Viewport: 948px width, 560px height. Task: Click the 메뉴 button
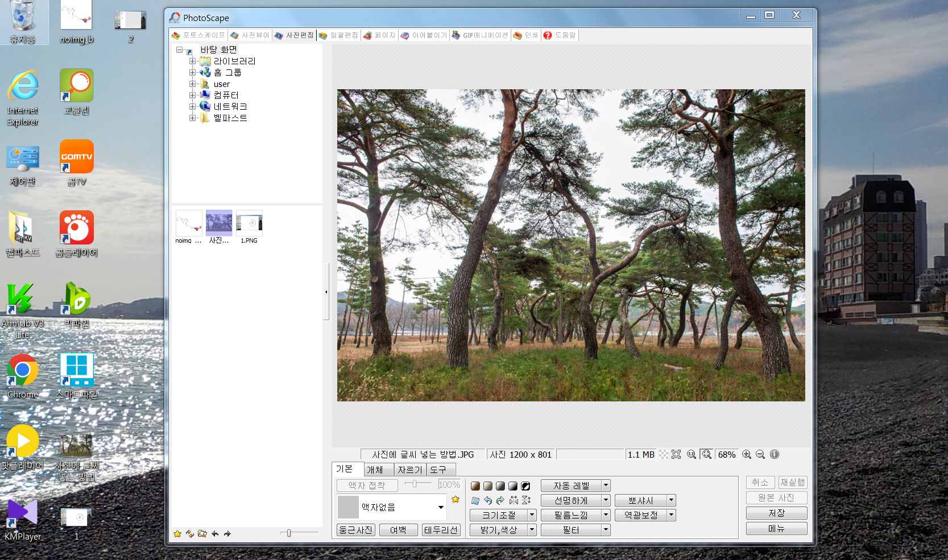[x=776, y=528]
